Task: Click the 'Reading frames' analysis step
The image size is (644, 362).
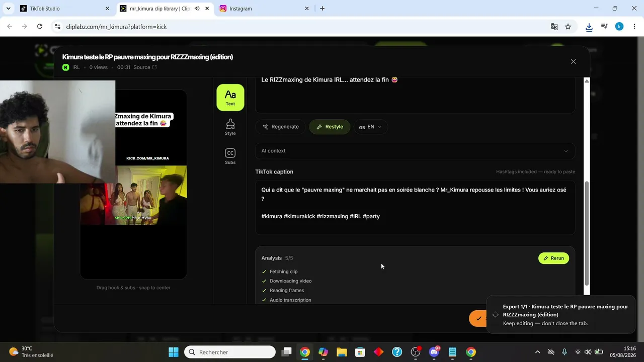Action: pos(287,291)
